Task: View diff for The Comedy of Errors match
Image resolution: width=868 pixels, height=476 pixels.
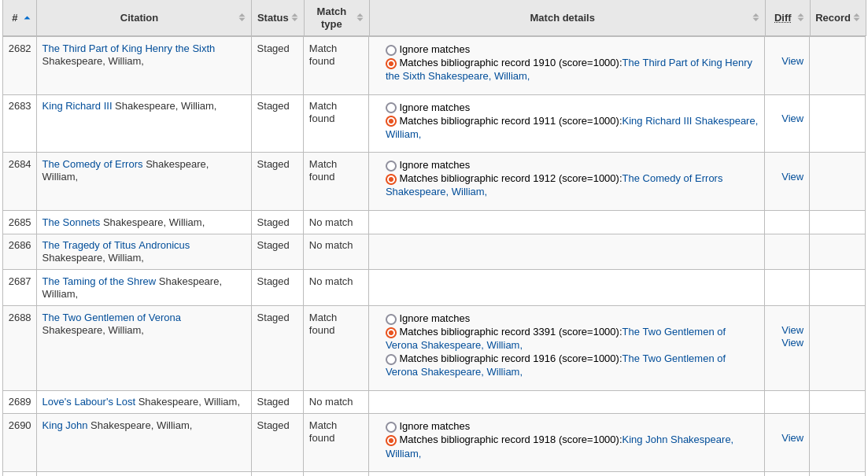Action: coord(792,176)
